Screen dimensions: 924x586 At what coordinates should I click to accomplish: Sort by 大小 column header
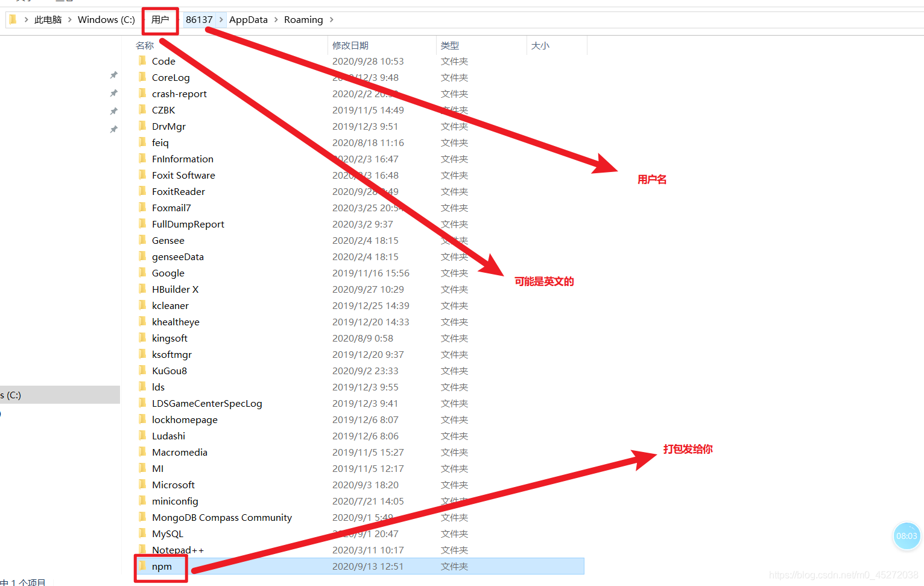click(x=540, y=45)
